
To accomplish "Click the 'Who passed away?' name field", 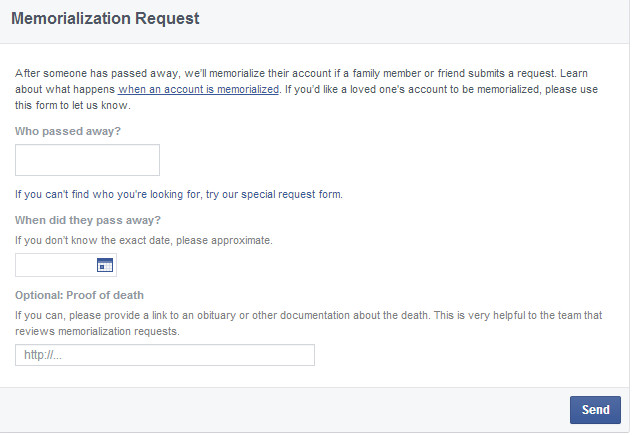I will click(87, 160).
